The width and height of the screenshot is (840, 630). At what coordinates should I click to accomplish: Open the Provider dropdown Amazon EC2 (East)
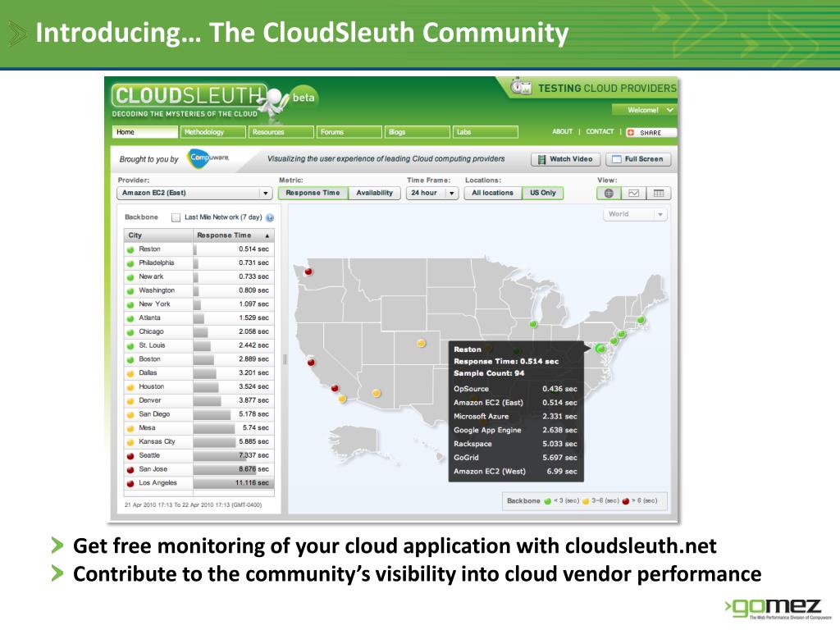194,193
